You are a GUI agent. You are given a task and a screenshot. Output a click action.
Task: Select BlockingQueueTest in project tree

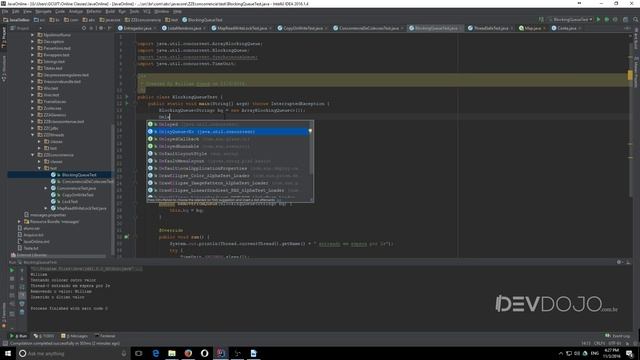[79, 175]
